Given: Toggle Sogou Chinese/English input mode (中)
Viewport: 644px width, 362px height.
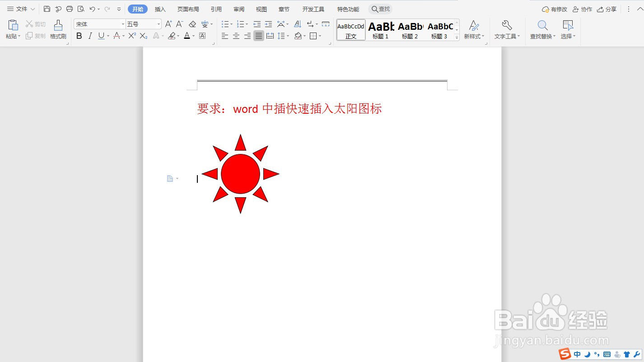Looking at the screenshot, I should coord(577,354).
